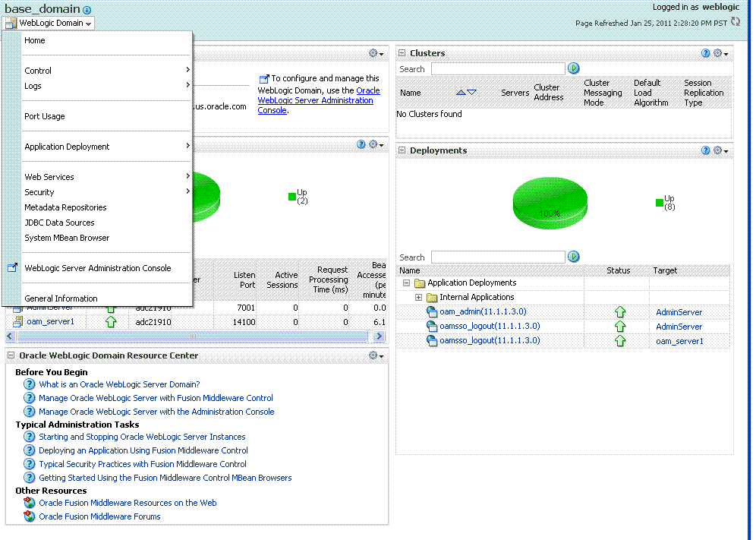Collapse the Deployments panel

tap(401, 150)
